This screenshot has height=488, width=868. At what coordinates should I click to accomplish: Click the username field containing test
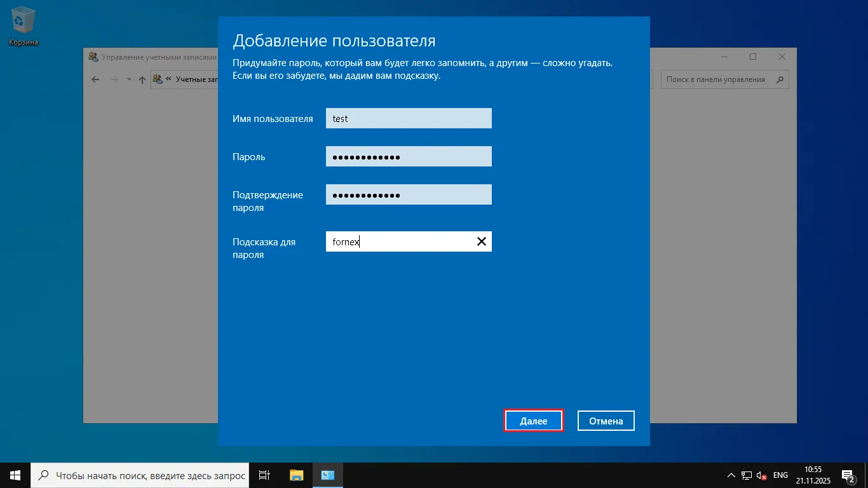(409, 118)
